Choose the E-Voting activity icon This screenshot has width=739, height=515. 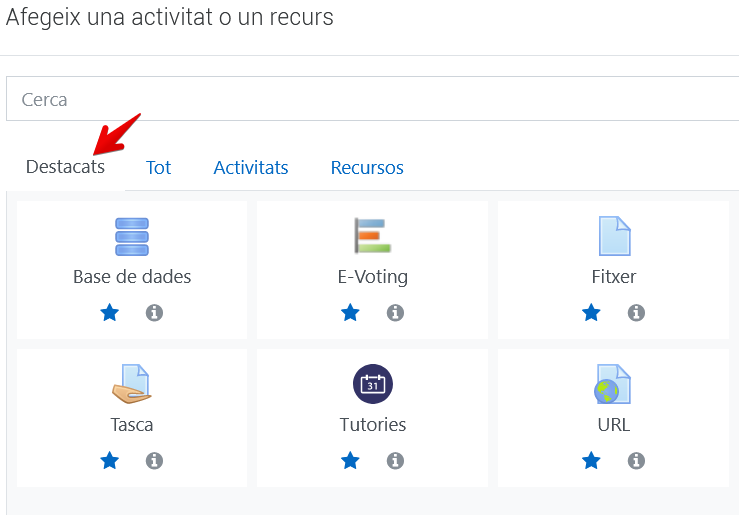pyautogui.click(x=373, y=236)
